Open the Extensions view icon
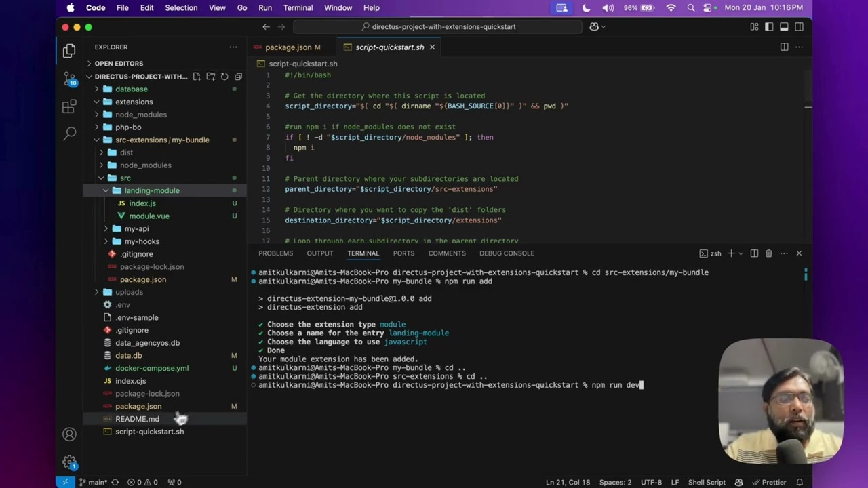Screen dimensions: 868x488 coord(69,106)
